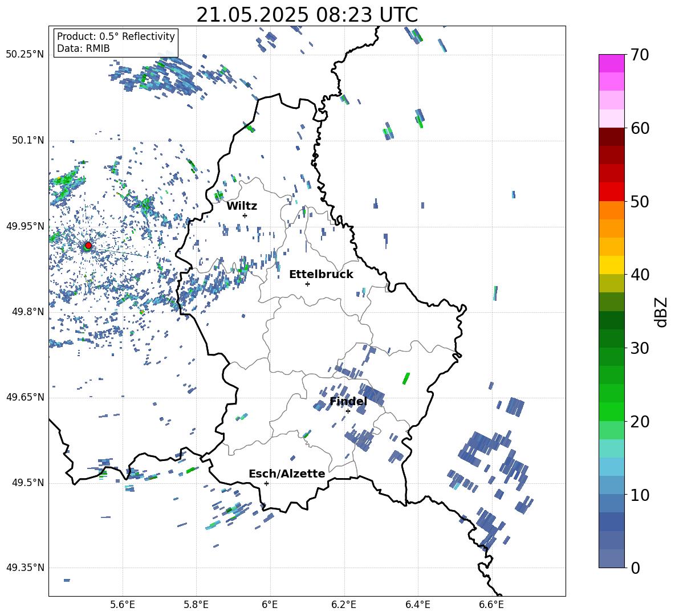Image resolution: width=675 pixels, height=616 pixels.
Task: Click the cross marker below Ettelbruck
Action: point(307,284)
